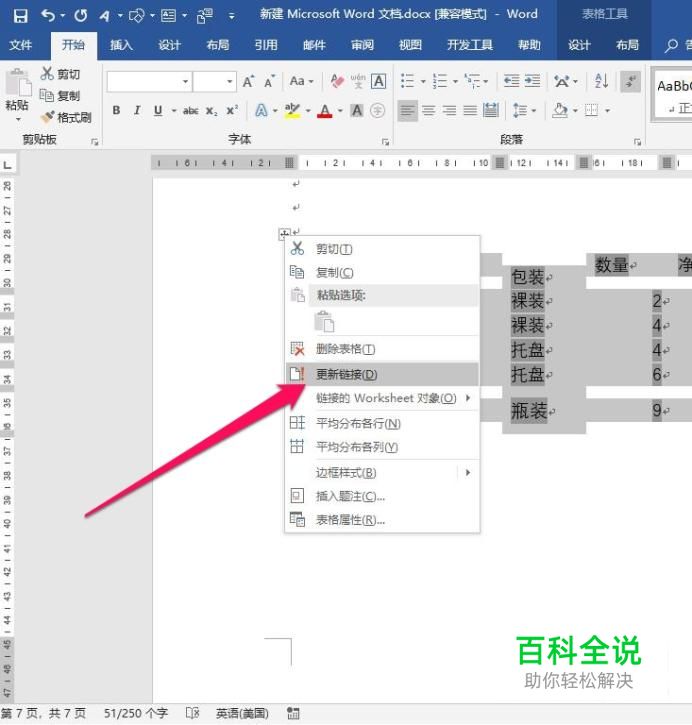Justify the paragraph text
The height and width of the screenshot is (725, 692).
470,111
